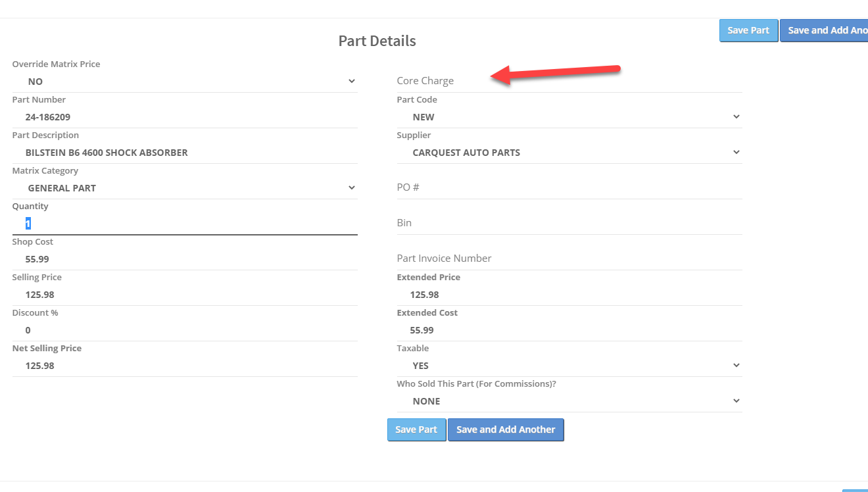Click the Discount % field
This screenshot has height=492, width=868.
coord(184,330)
